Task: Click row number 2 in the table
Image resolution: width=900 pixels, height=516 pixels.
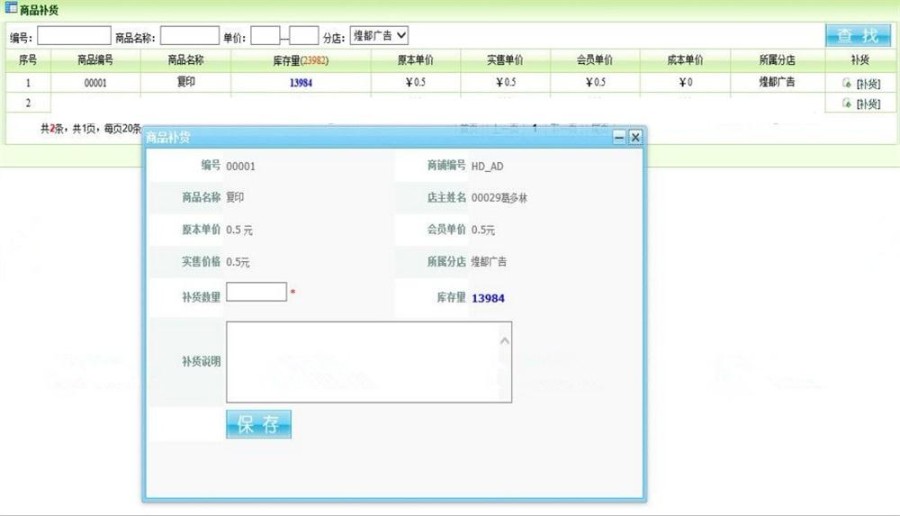Action: (x=28, y=103)
